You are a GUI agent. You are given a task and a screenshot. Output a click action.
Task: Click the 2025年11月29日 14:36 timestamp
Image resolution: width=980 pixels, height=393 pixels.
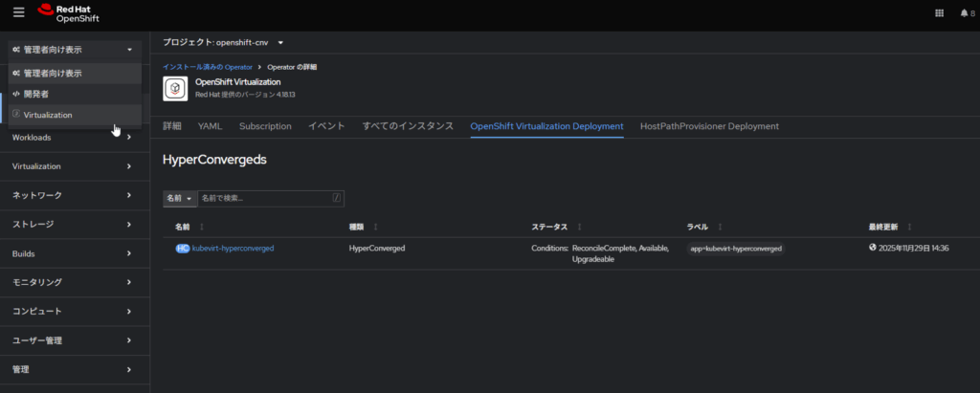[x=914, y=248]
